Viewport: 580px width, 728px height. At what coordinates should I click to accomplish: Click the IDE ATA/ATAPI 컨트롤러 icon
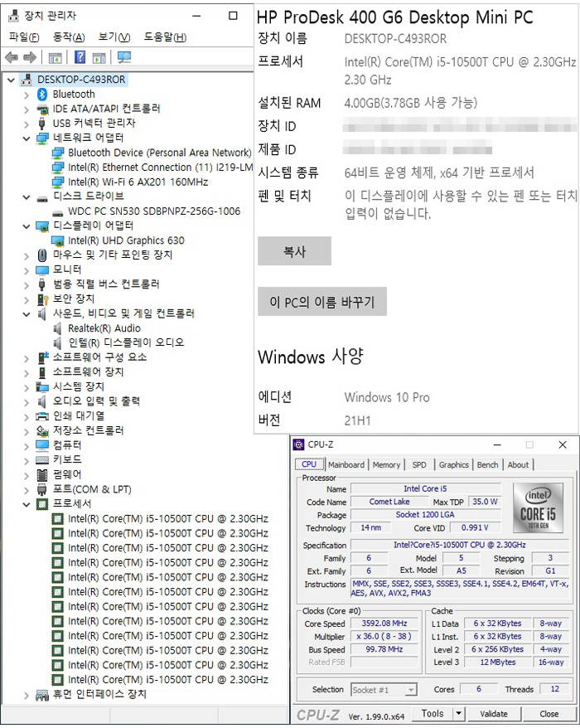[x=42, y=109]
